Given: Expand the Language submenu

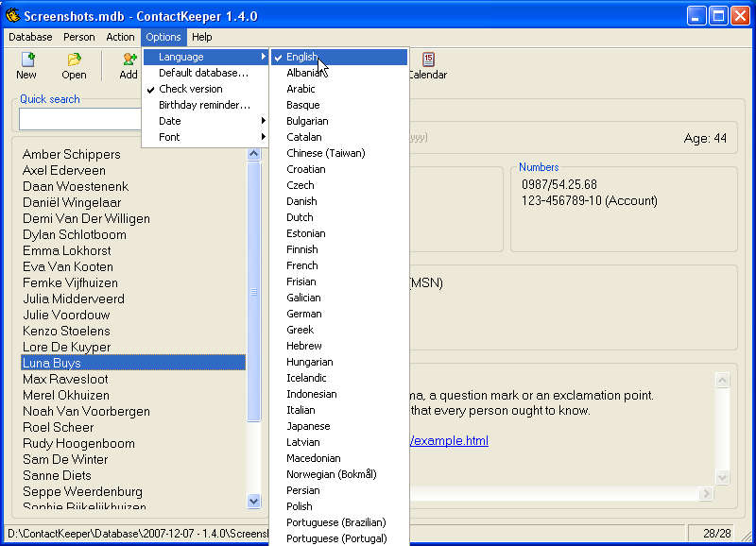Looking at the screenshot, I should 205,57.
